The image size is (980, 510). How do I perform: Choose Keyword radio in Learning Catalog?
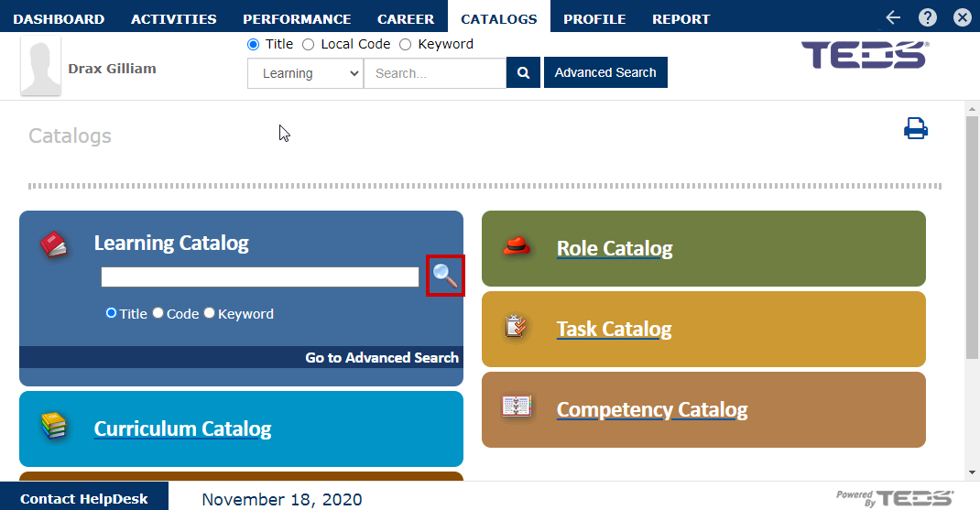pyautogui.click(x=210, y=312)
